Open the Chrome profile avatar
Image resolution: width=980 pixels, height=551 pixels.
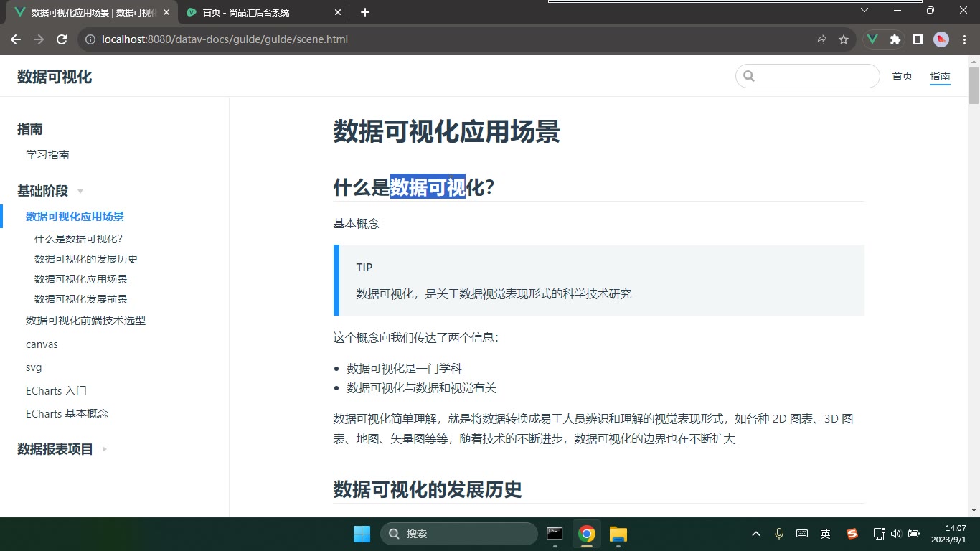point(941,39)
